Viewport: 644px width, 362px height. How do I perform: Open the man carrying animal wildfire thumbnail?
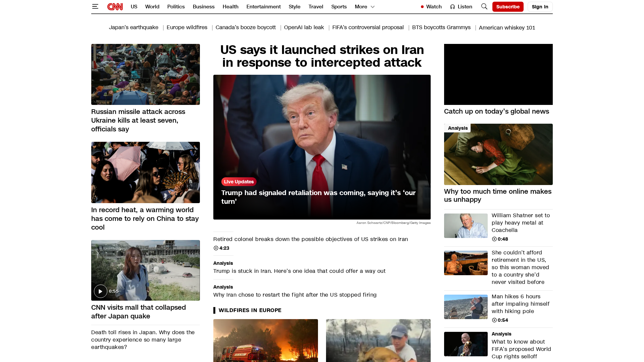click(378, 341)
